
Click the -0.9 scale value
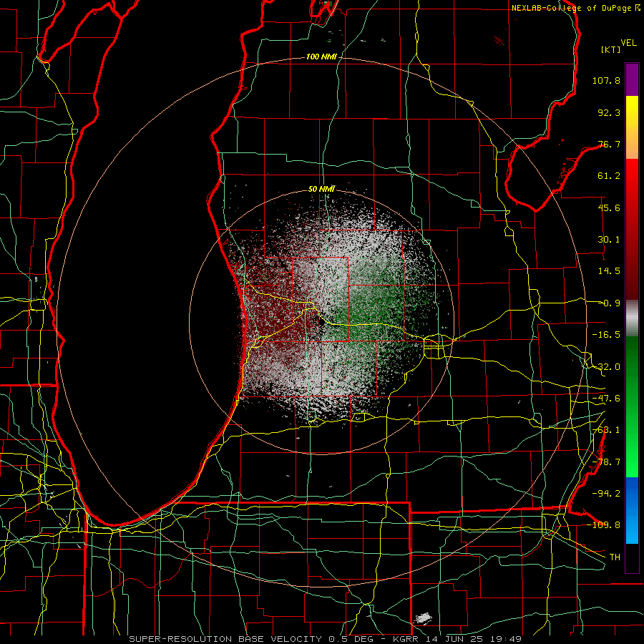[x=609, y=303]
